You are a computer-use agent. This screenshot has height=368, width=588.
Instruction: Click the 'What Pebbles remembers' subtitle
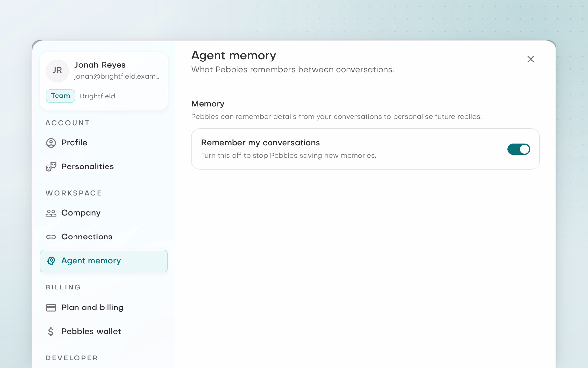click(x=293, y=70)
